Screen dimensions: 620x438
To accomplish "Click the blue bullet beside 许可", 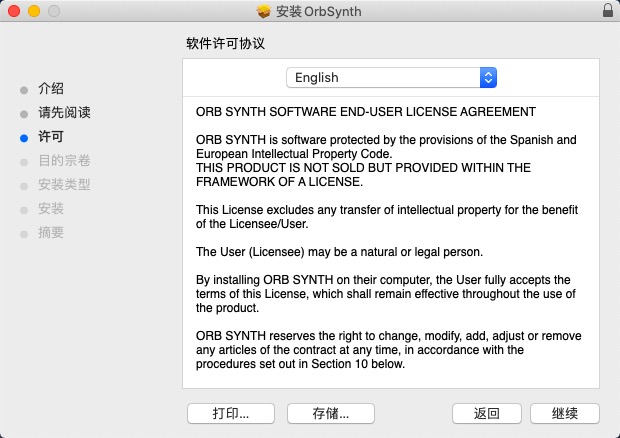I will [x=24, y=138].
